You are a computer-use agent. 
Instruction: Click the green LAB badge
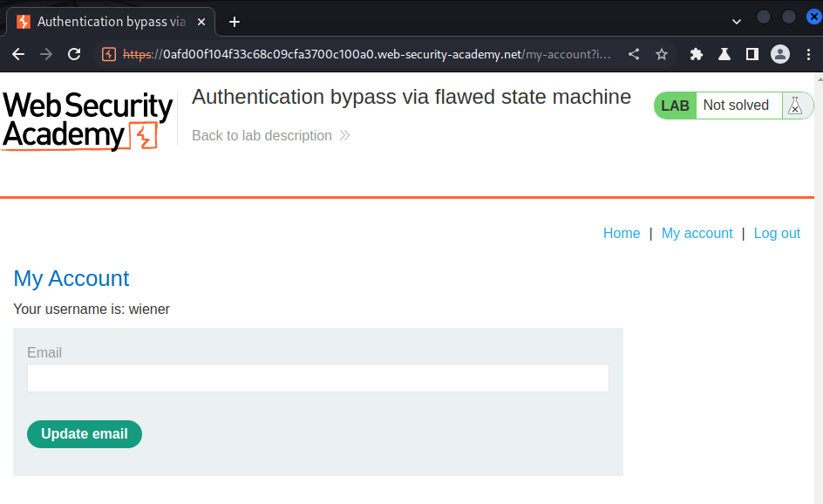[675, 106]
